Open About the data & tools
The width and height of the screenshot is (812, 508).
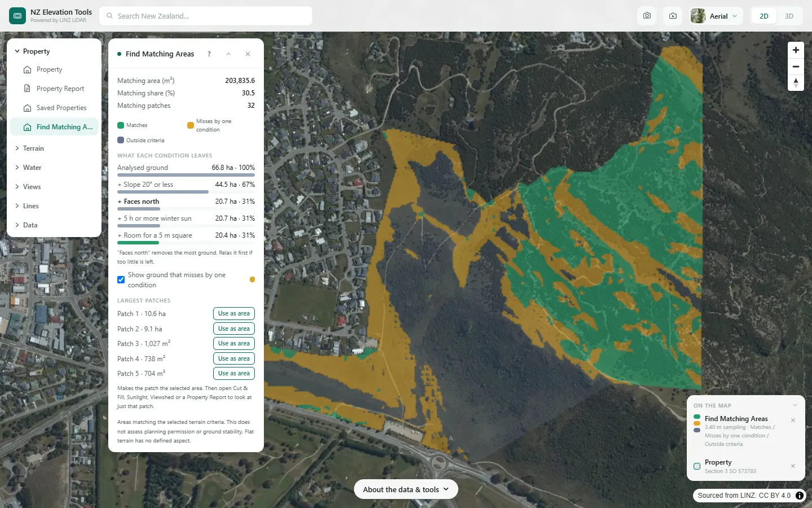tap(406, 489)
